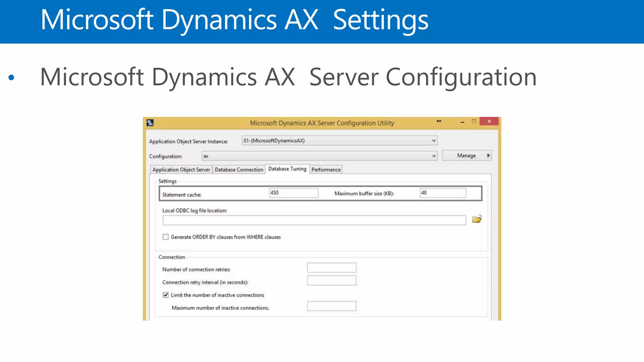The width and height of the screenshot is (644, 362).
Task: Click the Dynamics AX application icon in title bar
Action: click(x=150, y=123)
